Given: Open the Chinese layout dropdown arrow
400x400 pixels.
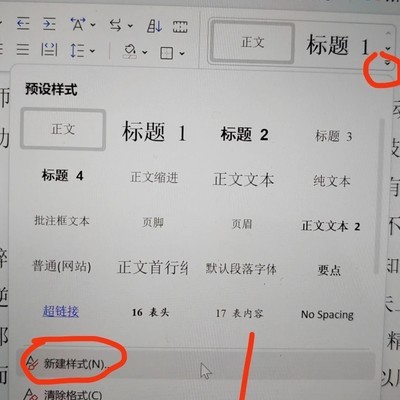Looking at the screenshot, I should click(x=93, y=25).
